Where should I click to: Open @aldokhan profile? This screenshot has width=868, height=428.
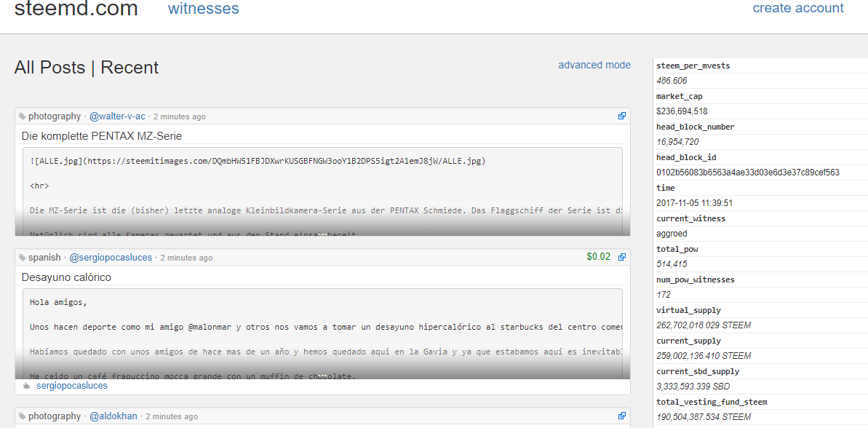coord(114,416)
